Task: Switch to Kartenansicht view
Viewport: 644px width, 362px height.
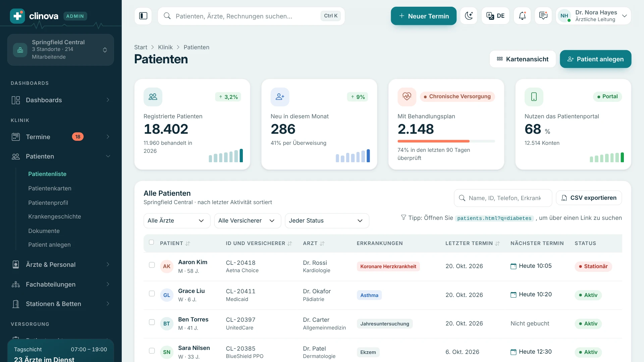Action: coord(523,59)
